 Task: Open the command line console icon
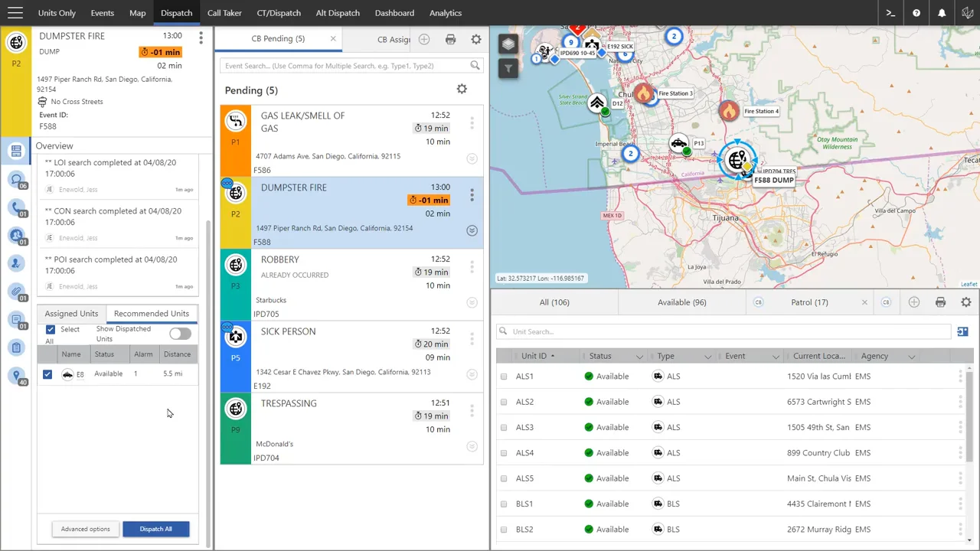point(890,13)
